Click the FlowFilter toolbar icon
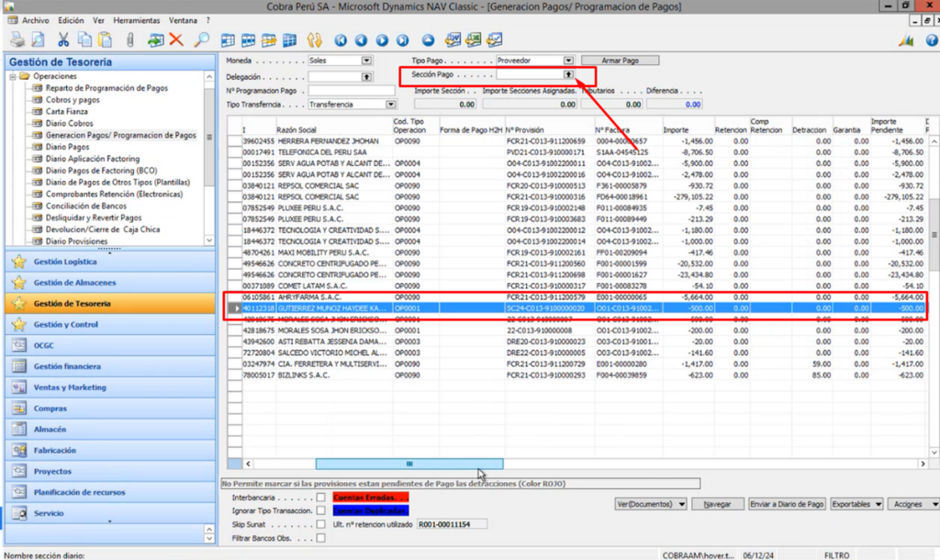 [269, 40]
